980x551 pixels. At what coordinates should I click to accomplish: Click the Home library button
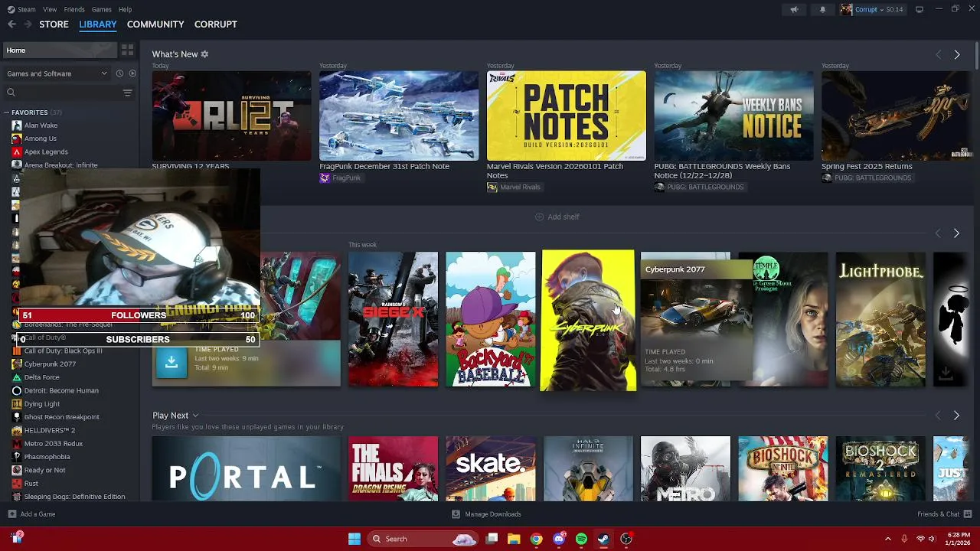coord(59,51)
